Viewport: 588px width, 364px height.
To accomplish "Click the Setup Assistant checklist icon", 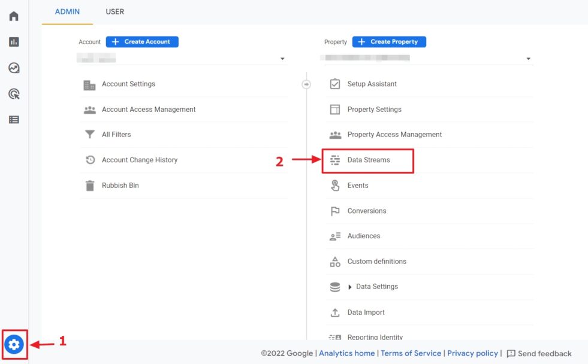I will pyautogui.click(x=335, y=84).
